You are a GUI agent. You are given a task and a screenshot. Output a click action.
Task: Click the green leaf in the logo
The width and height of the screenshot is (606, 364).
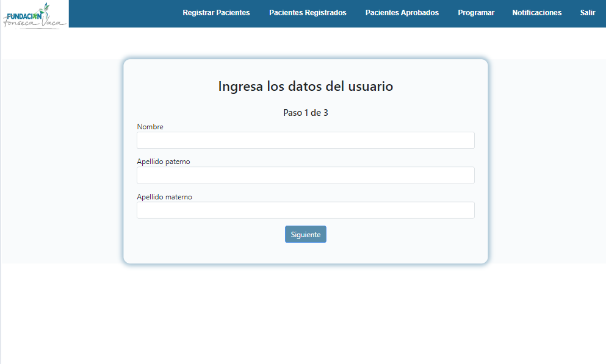pos(46,7)
